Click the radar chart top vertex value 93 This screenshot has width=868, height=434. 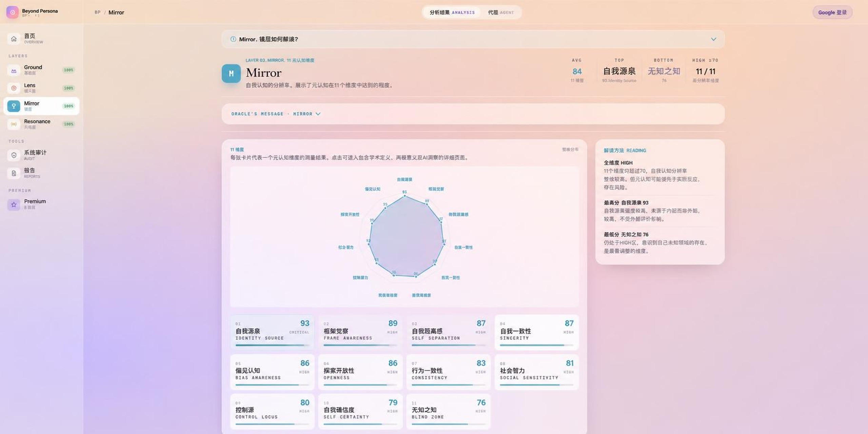tap(405, 192)
